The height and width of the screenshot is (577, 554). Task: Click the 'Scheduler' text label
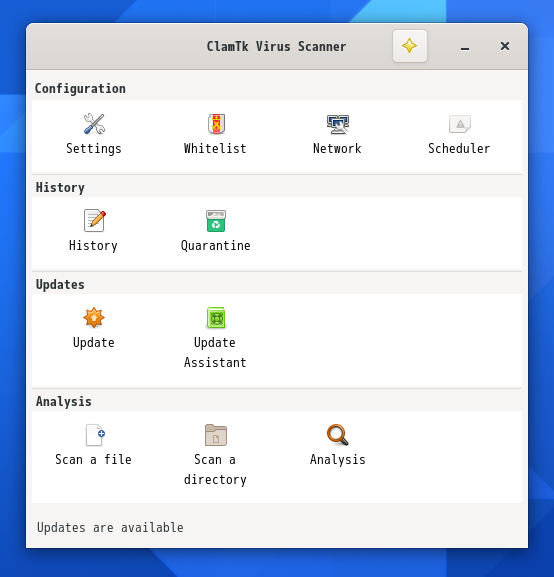coord(459,149)
